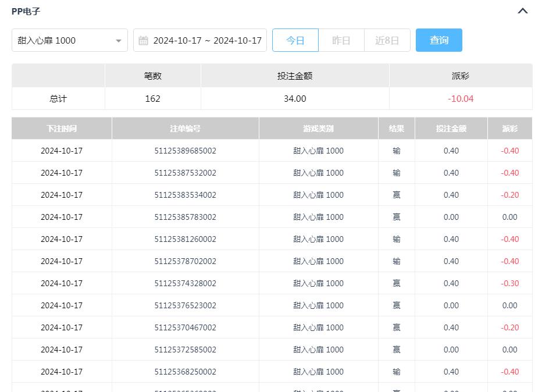Select the 昨日 filter button
The height and width of the screenshot is (392, 549).
[341, 40]
